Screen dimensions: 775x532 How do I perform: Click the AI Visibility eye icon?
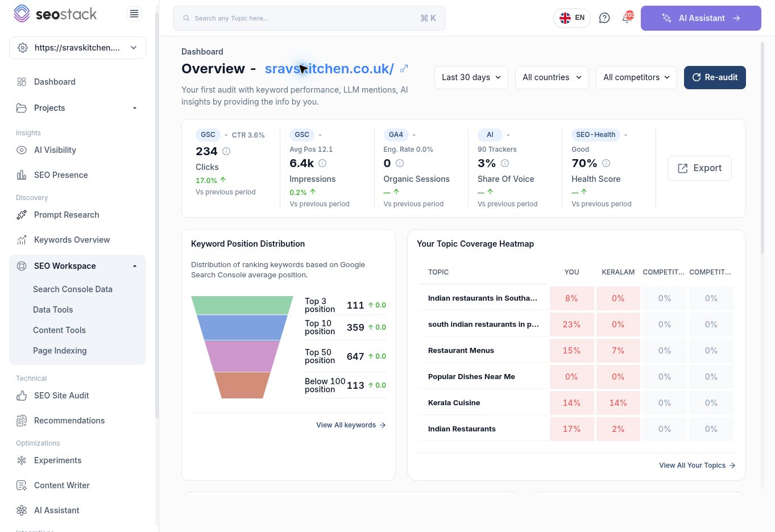click(x=22, y=150)
